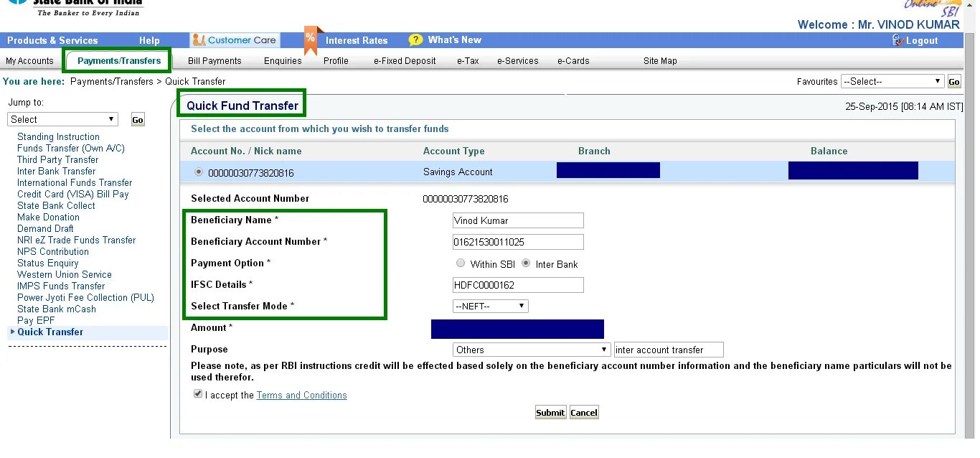Open the Standing Instruction sidebar link
Screen dimensions: 980x458
(58, 136)
